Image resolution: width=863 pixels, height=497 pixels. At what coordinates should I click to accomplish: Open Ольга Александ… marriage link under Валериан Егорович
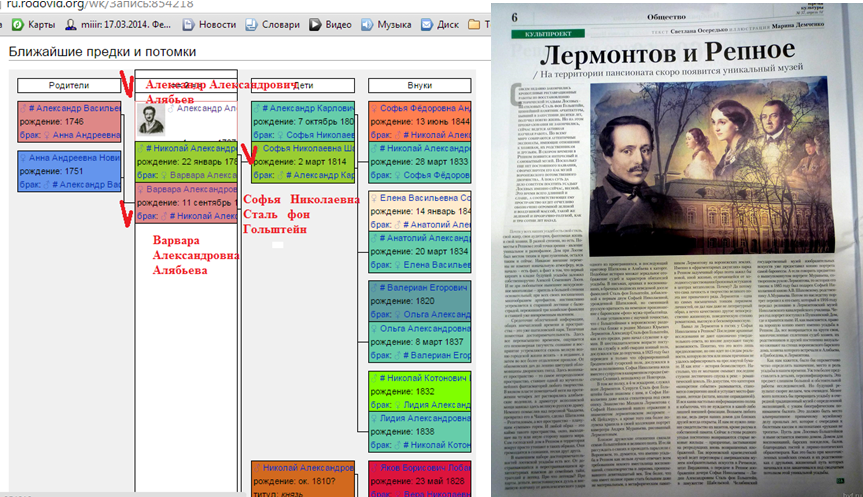437,314
